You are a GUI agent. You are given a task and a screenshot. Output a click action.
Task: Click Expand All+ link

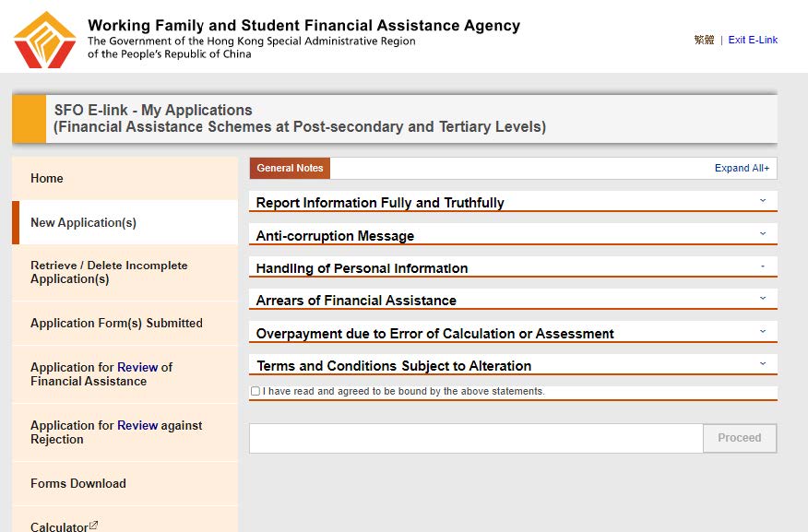[x=742, y=169]
